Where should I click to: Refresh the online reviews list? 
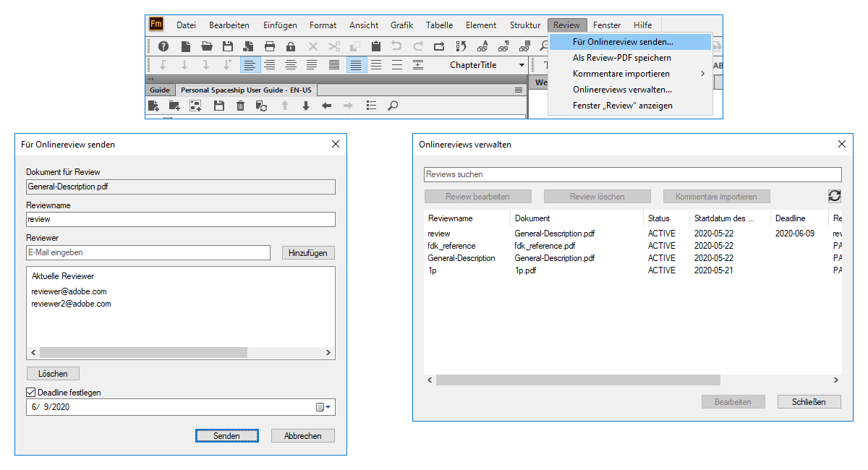coord(834,196)
